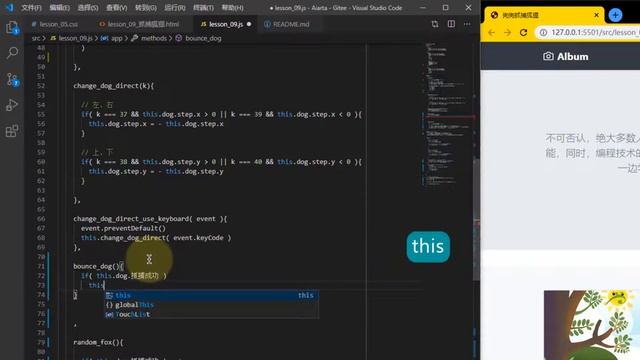Select the lesson_09.js editor tab
Screen dimensions: 640x360
[x=226, y=24]
